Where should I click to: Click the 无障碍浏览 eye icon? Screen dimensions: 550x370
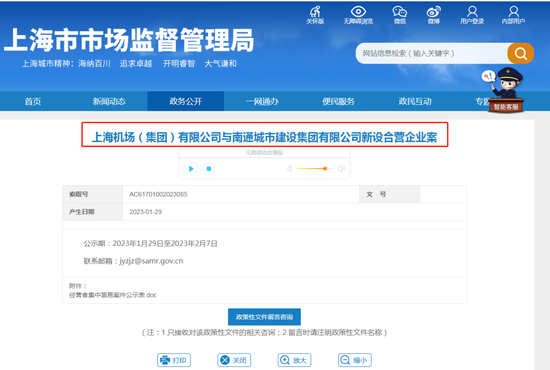coord(358,15)
